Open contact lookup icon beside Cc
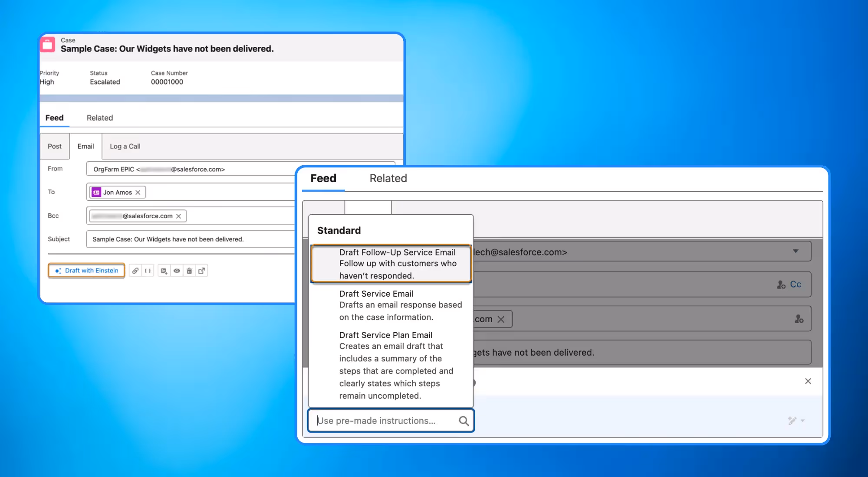Viewport: 868px width, 477px height. pos(781,284)
